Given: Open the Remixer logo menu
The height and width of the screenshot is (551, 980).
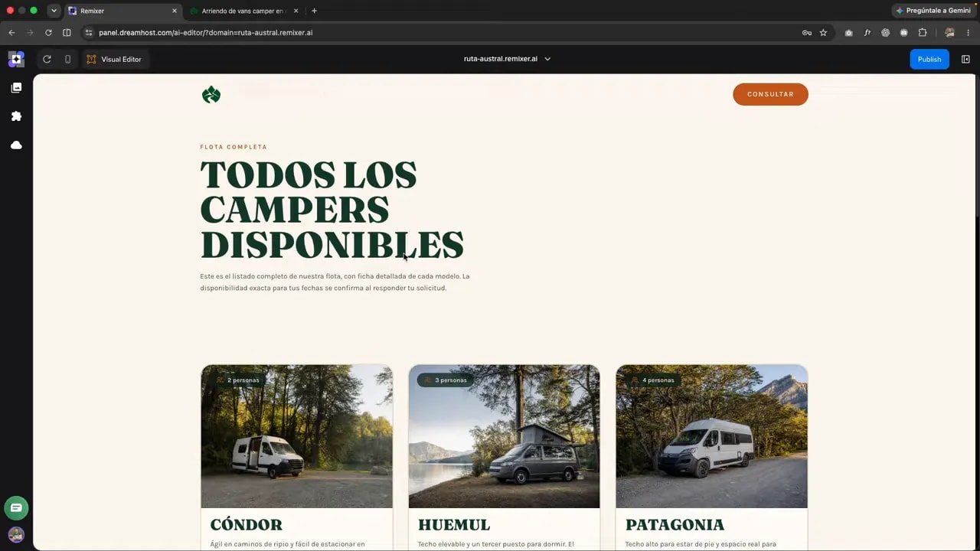Looking at the screenshot, I should click(x=16, y=59).
